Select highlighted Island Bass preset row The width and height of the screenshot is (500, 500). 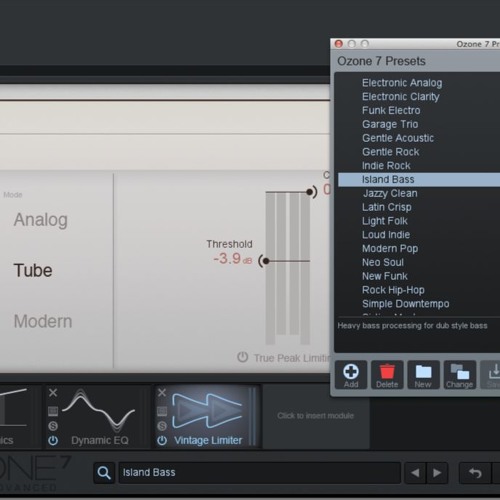coord(419,179)
